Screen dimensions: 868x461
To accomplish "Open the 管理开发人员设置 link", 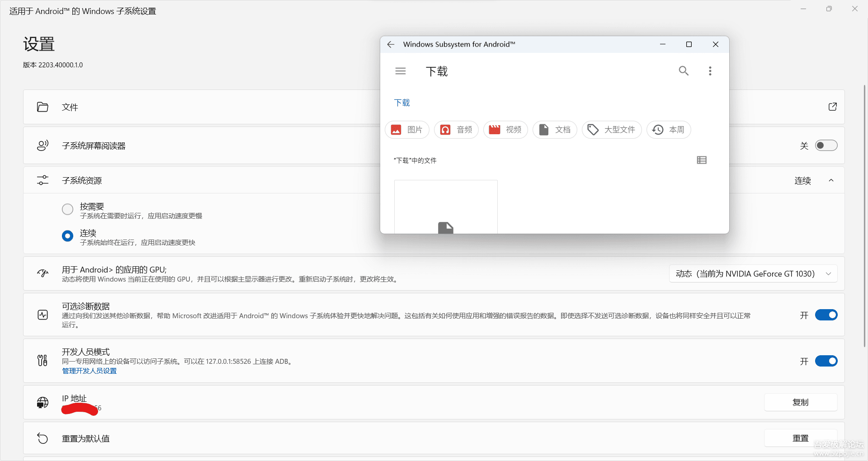I will [90, 371].
